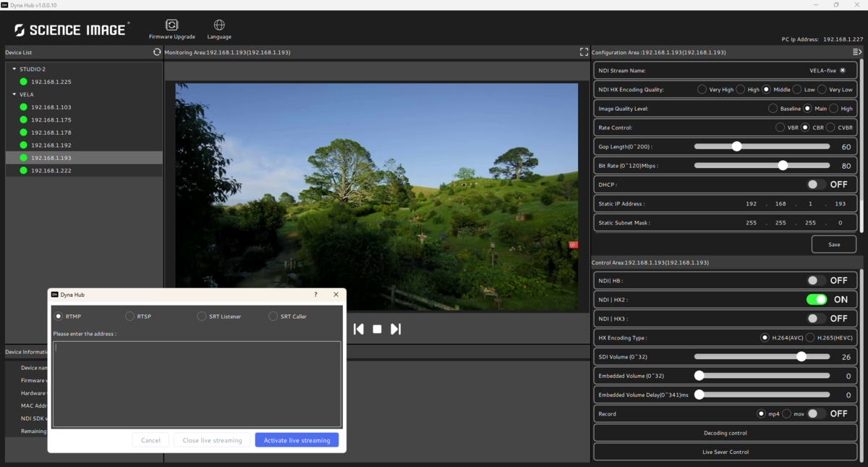Skip to the next track
This screenshot has width=868, height=467.
(x=396, y=329)
